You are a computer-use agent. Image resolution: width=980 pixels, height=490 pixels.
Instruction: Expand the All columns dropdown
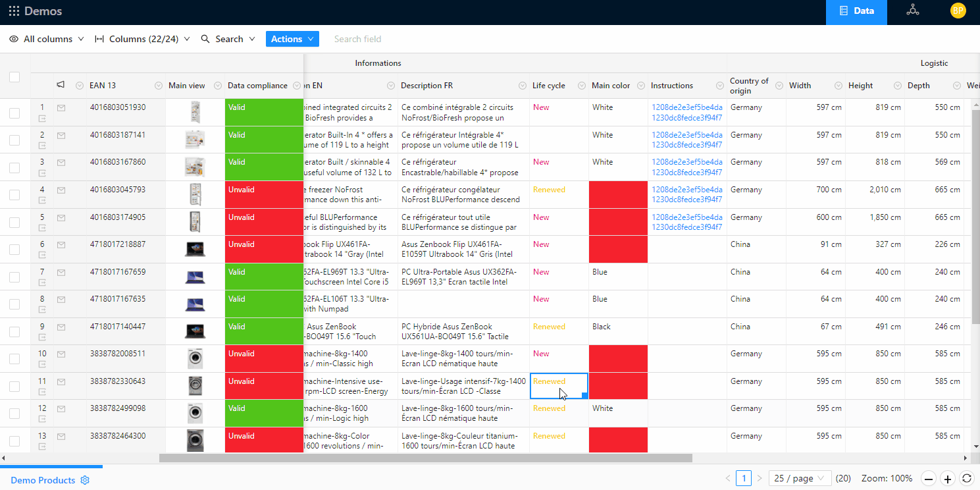pos(47,39)
